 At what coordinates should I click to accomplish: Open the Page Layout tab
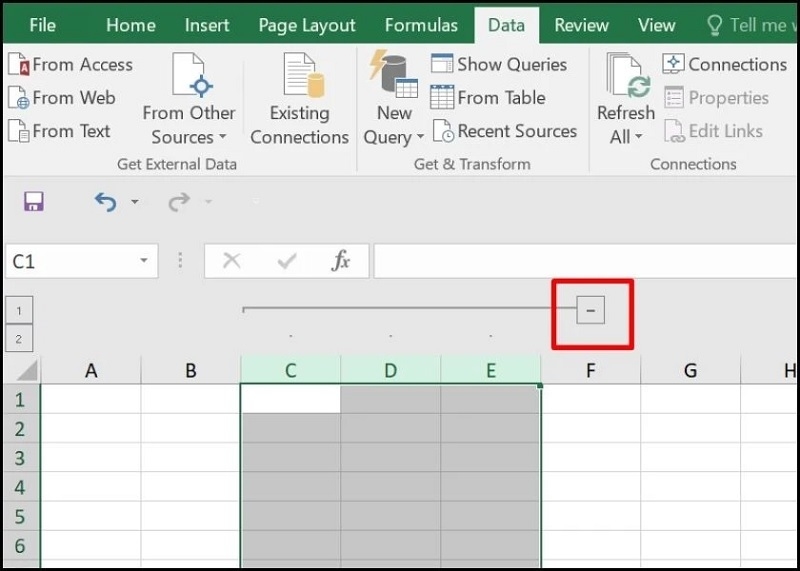coord(307,25)
